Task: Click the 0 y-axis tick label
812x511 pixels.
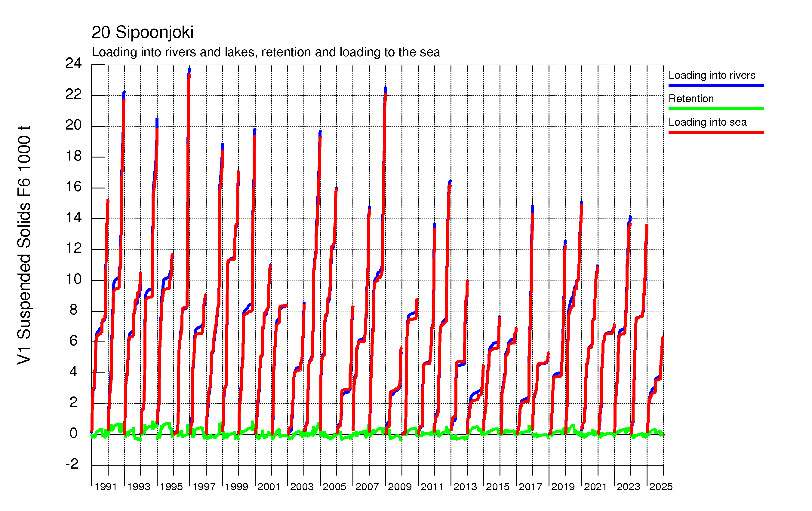Action: 73,433
